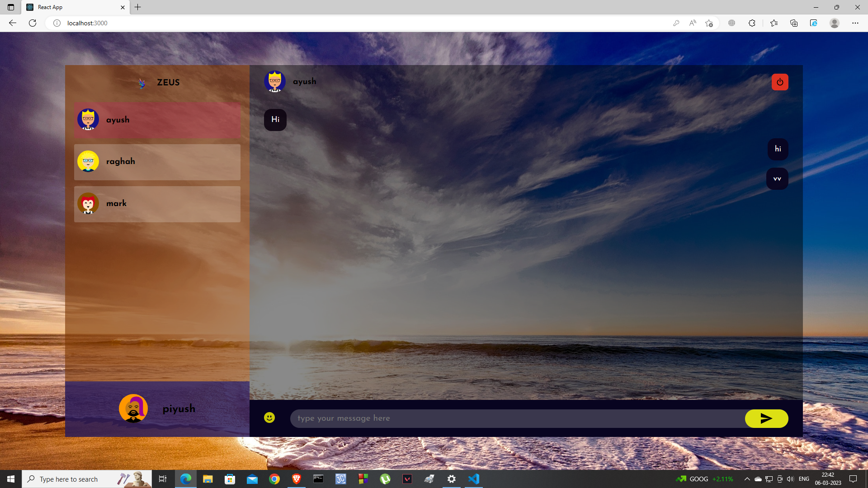The height and width of the screenshot is (488, 868).
Task: Click the red logout power button
Action: (780, 82)
